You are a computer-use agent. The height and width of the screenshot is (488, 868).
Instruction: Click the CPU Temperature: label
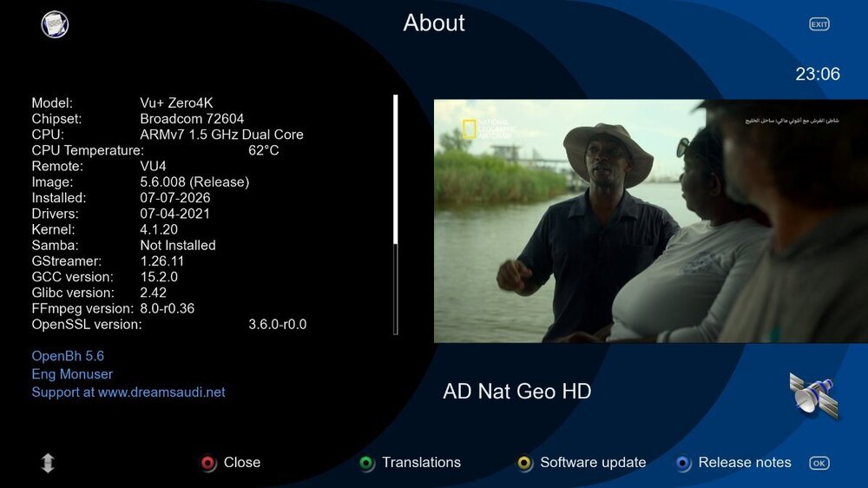point(88,150)
